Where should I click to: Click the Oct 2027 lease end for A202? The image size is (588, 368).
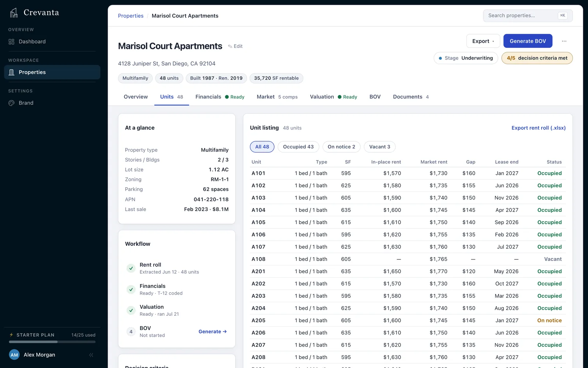tap(507, 284)
